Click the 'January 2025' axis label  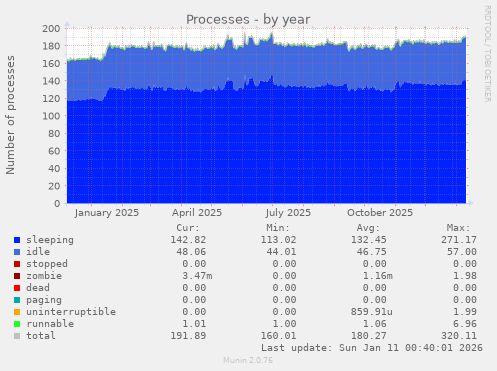[107, 213]
